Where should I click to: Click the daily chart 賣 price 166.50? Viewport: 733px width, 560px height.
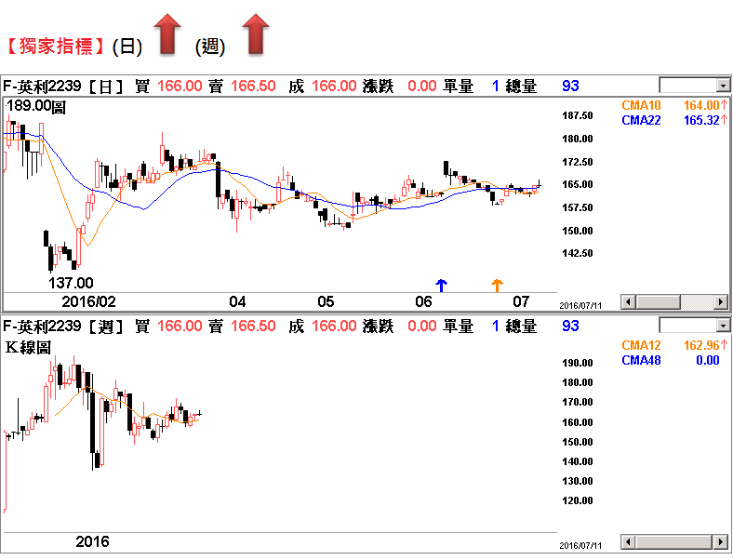[x=253, y=86]
